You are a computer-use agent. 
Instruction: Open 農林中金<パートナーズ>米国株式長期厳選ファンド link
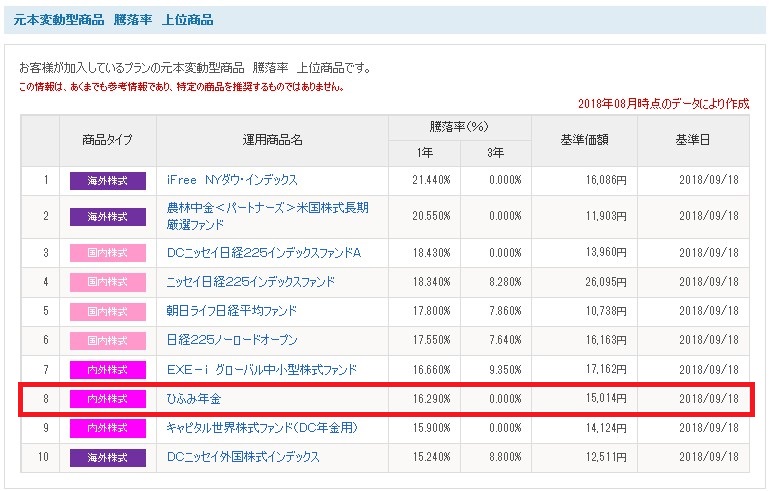[267, 216]
